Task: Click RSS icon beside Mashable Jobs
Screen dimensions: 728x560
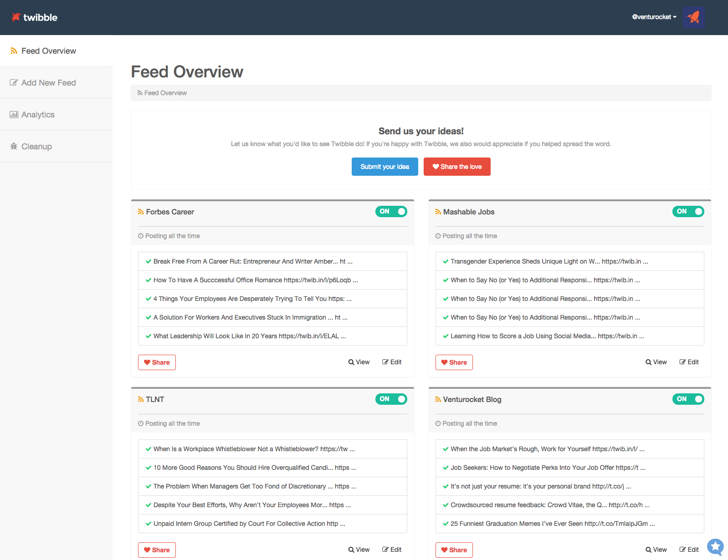Action: (x=438, y=212)
